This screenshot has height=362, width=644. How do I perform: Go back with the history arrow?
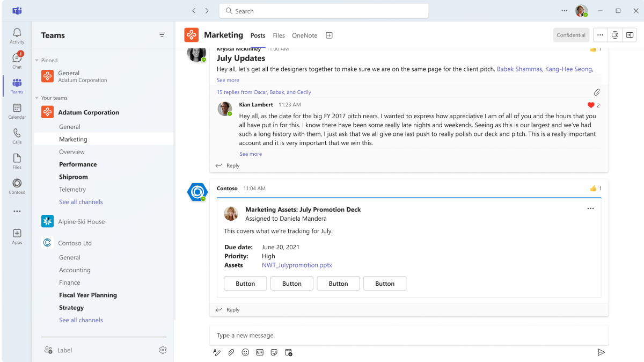(194, 11)
